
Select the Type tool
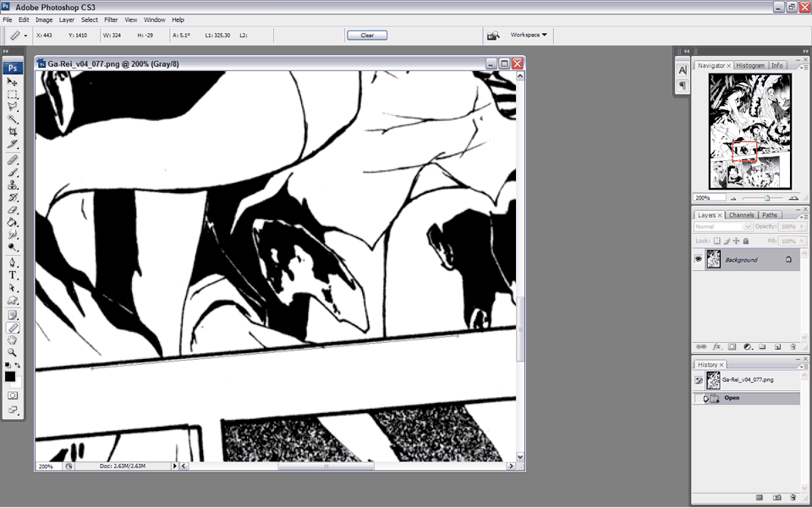click(13, 275)
